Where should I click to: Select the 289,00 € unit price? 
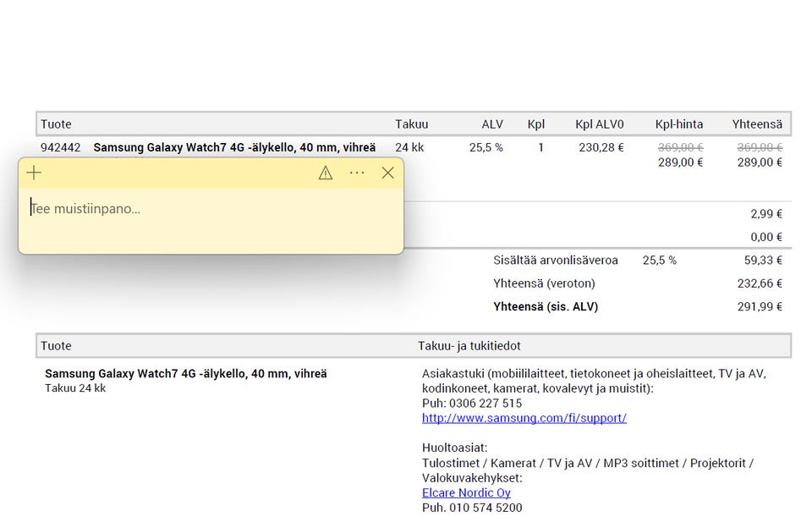tap(680, 162)
